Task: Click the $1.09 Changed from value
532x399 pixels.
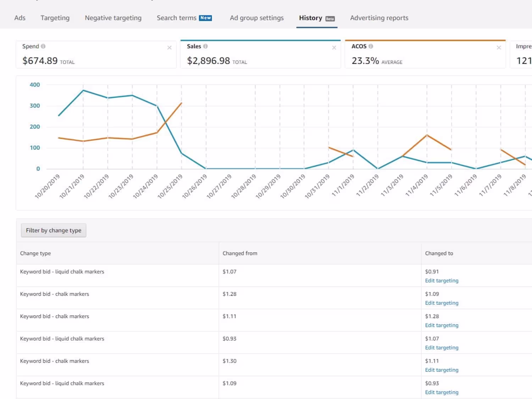Action: [229, 383]
